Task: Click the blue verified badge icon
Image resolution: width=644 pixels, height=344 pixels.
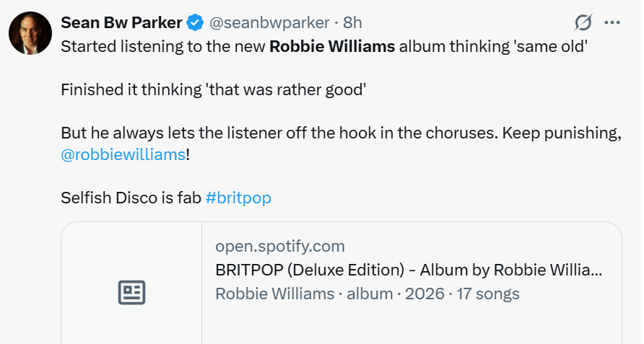Action: click(195, 23)
